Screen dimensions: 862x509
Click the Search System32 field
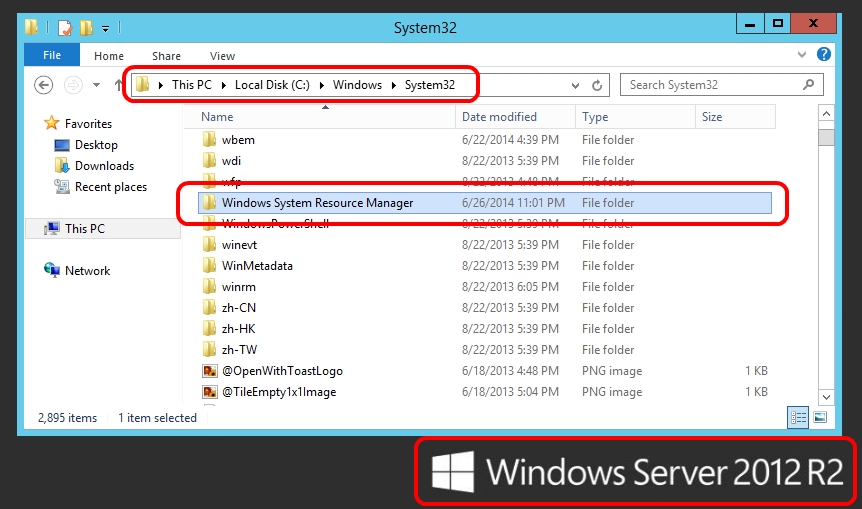pyautogui.click(x=721, y=85)
